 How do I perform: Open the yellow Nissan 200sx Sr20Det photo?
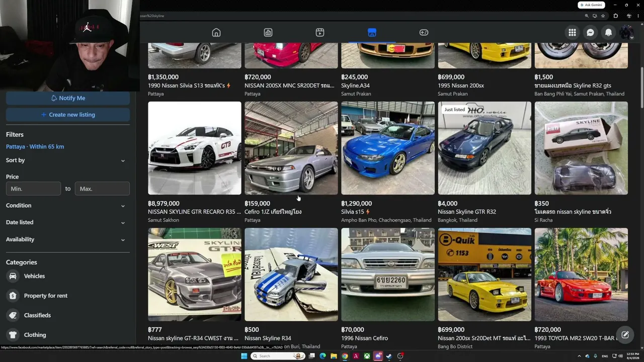coord(485,275)
